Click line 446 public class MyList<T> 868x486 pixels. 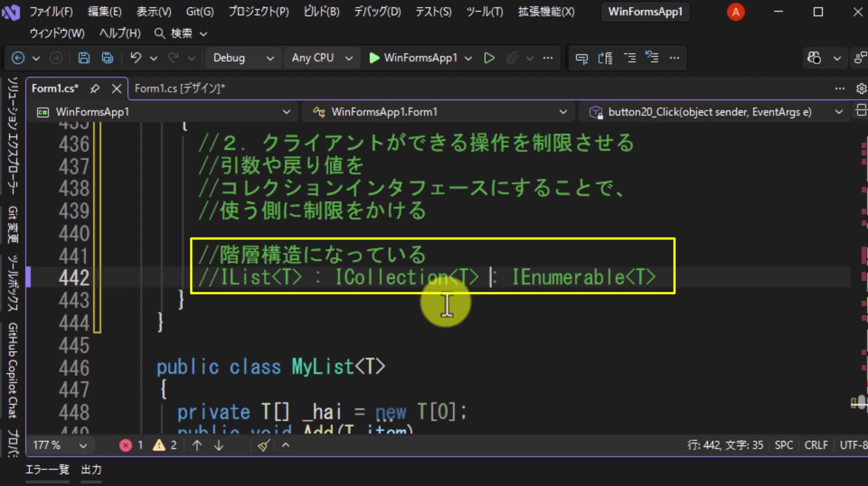coord(271,367)
